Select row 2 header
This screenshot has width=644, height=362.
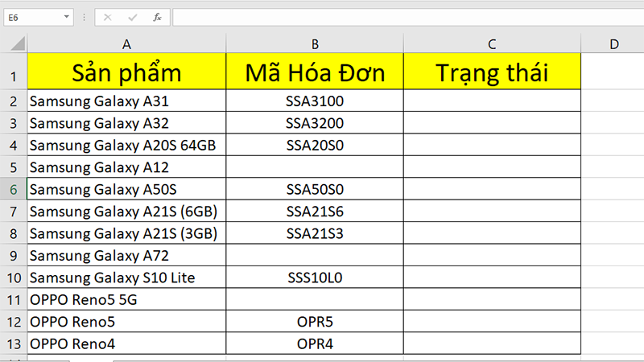click(x=14, y=101)
